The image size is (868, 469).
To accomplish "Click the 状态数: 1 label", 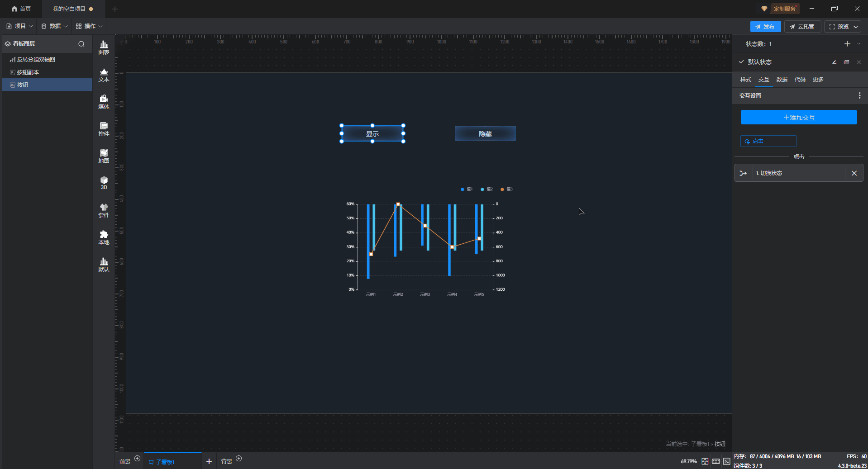I will click(x=758, y=44).
